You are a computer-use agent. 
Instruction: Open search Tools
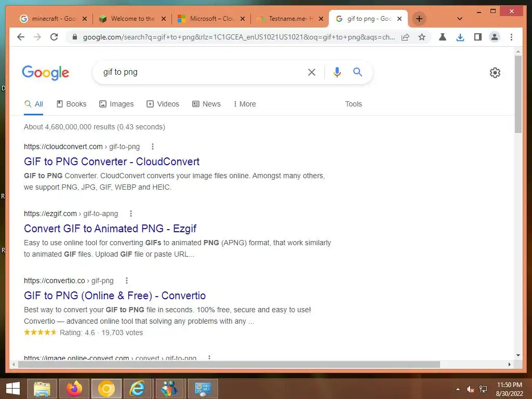(x=353, y=104)
